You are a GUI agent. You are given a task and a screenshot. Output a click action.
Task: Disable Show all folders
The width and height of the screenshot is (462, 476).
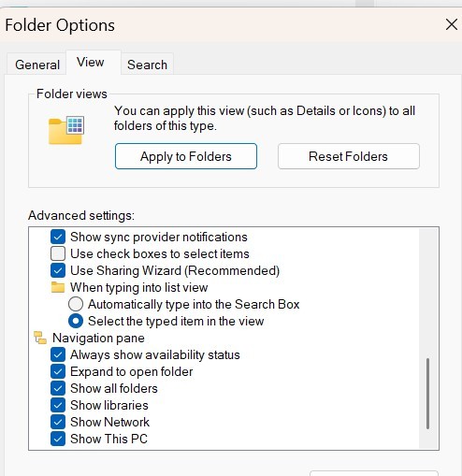pos(58,388)
